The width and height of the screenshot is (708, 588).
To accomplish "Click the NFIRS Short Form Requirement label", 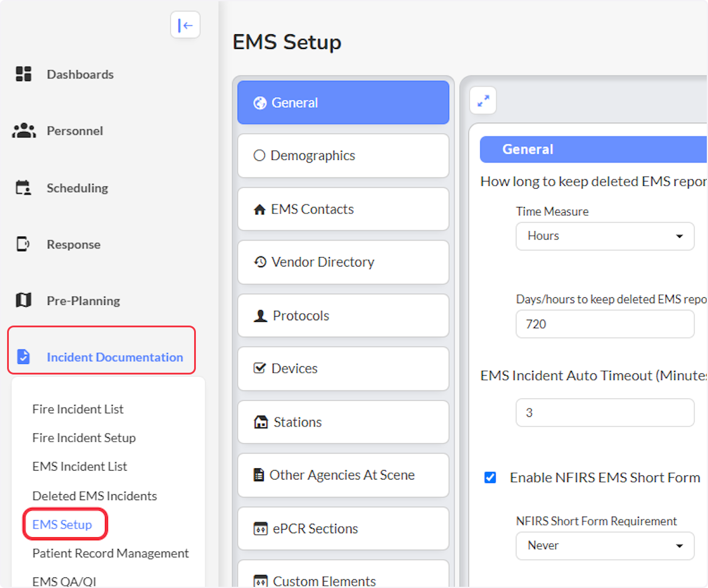I will 596,521.
